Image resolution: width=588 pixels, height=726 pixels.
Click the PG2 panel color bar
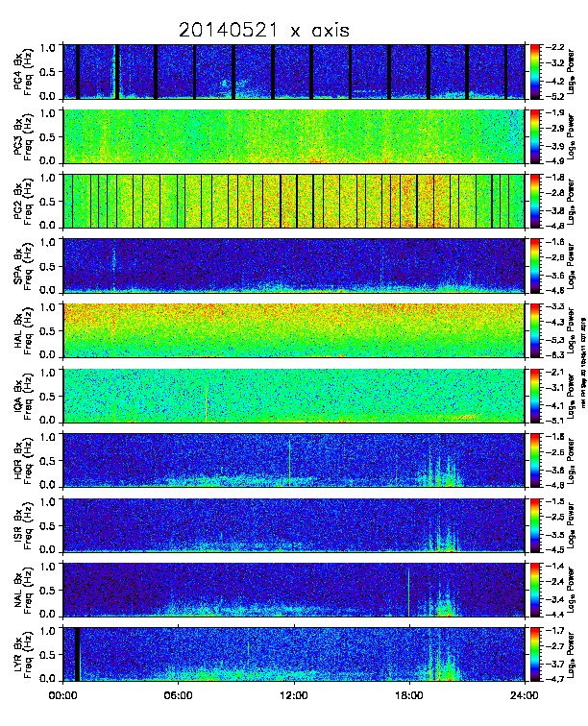(535, 202)
